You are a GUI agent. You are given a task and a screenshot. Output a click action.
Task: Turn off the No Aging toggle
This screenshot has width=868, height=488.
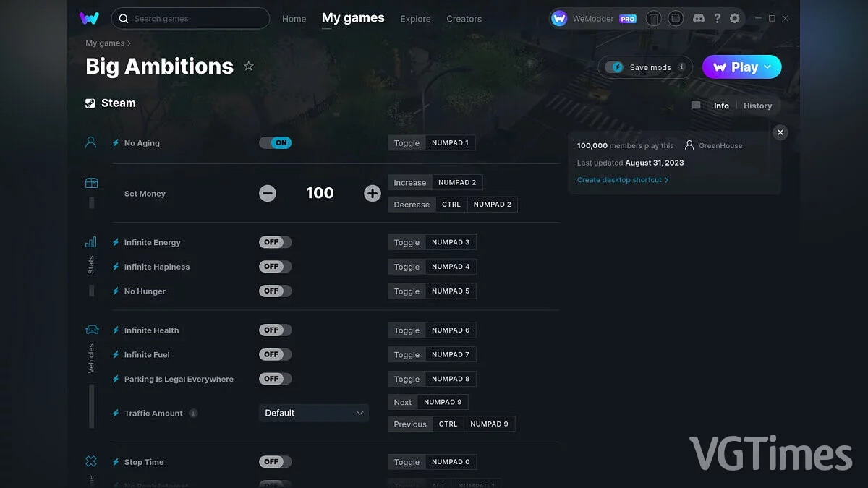point(276,143)
